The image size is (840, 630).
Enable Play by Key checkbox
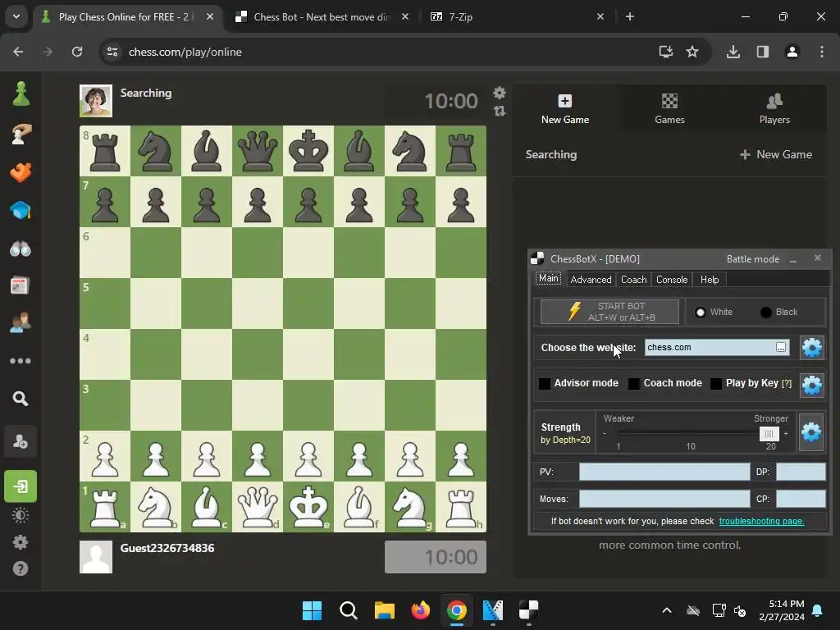715,384
